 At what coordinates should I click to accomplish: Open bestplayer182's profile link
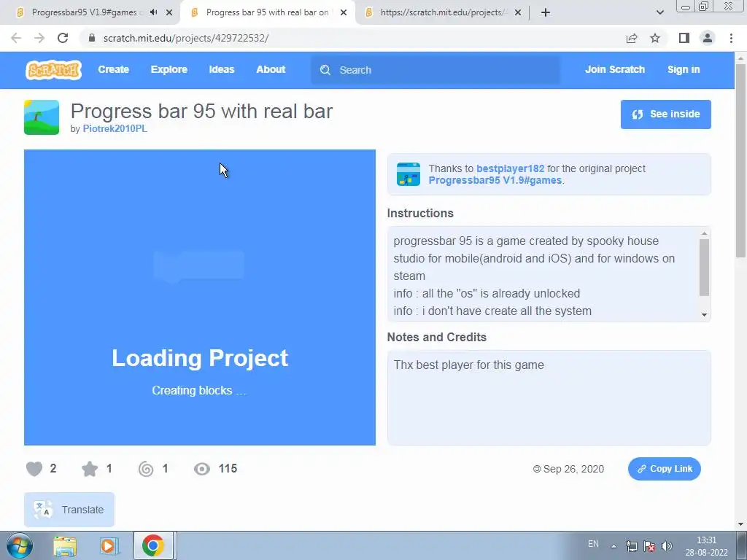(x=510, y=168)
